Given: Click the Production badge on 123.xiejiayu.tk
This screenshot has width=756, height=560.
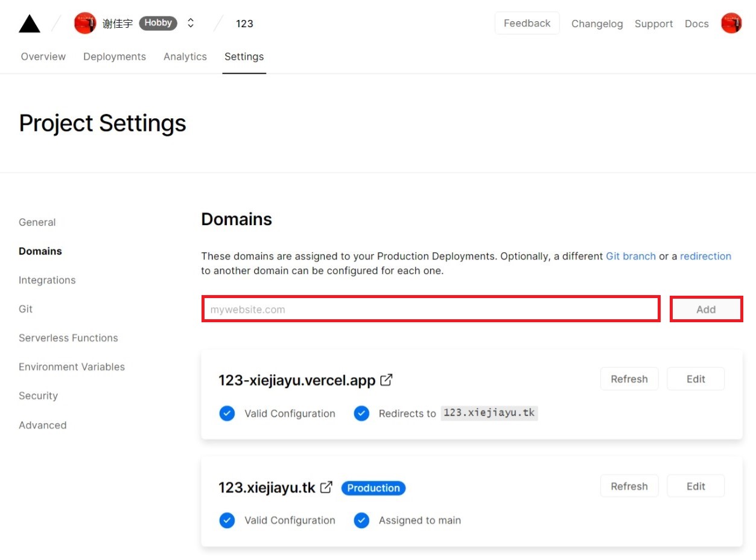Looking at the screenshot, I should [x=373, y=488].
